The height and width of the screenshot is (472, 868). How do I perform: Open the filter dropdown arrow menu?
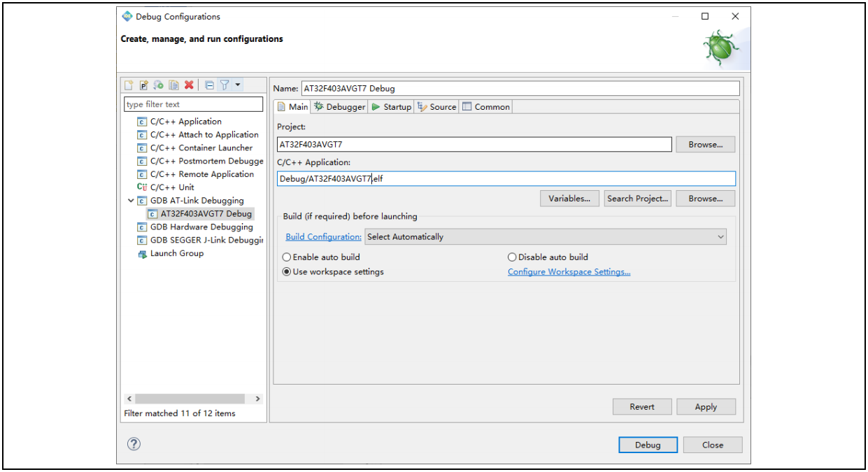(x=238, y=85)
